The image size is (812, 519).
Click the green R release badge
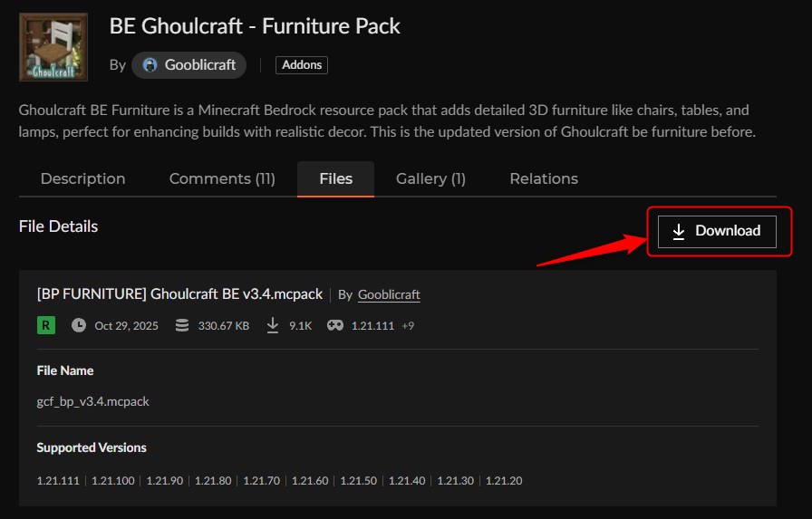click(x=46, y=325)
